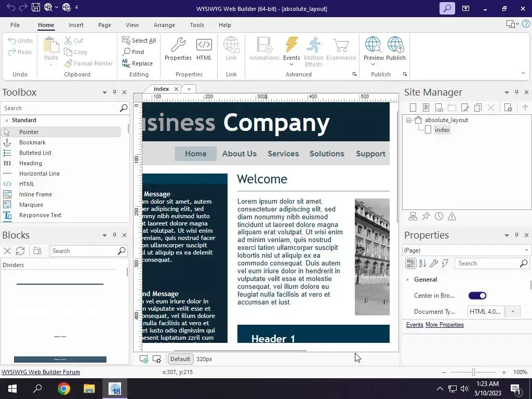
Task: Select the Horizontal Line tool
Action: coord(39,174)
